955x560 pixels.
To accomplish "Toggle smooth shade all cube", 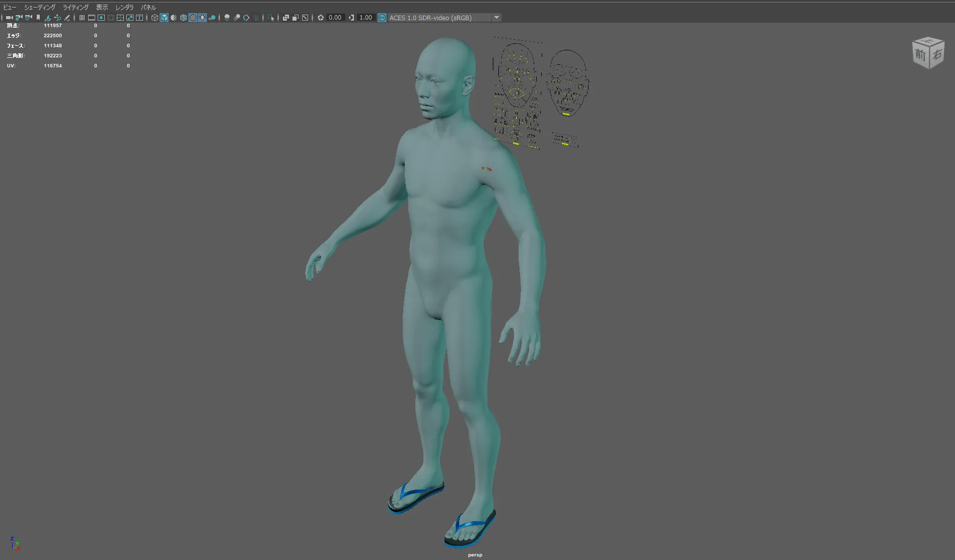I will pyautogui.click(x=164, y=18).
